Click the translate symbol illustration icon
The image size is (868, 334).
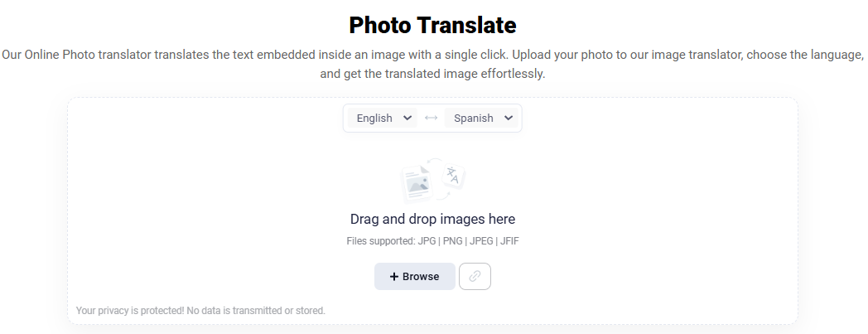coord(452,175)
